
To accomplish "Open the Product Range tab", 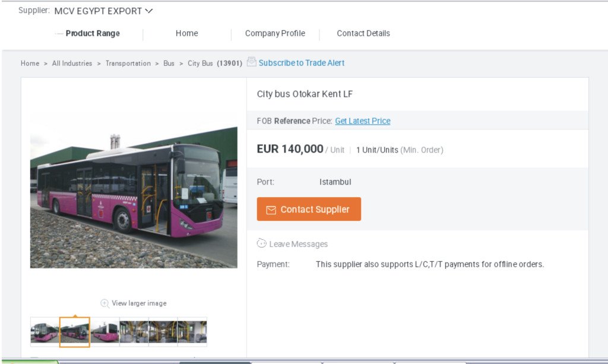I will tap(93, 33).
